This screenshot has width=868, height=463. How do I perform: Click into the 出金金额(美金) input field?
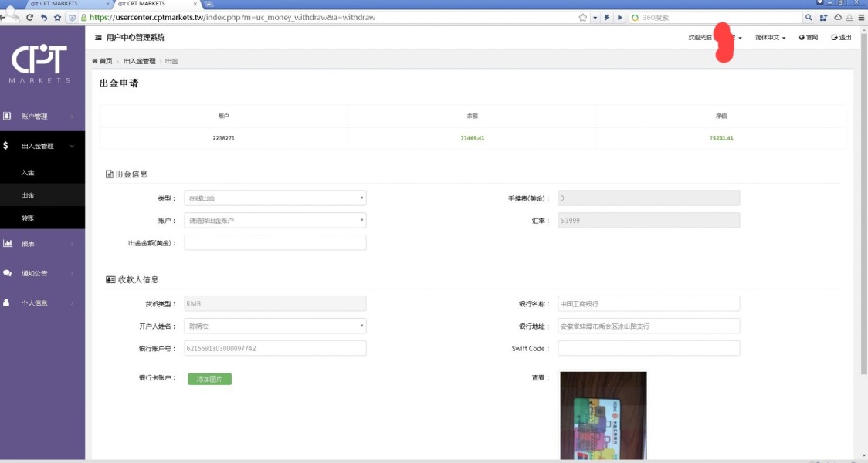pyautogui.click(x=275, y=242)
